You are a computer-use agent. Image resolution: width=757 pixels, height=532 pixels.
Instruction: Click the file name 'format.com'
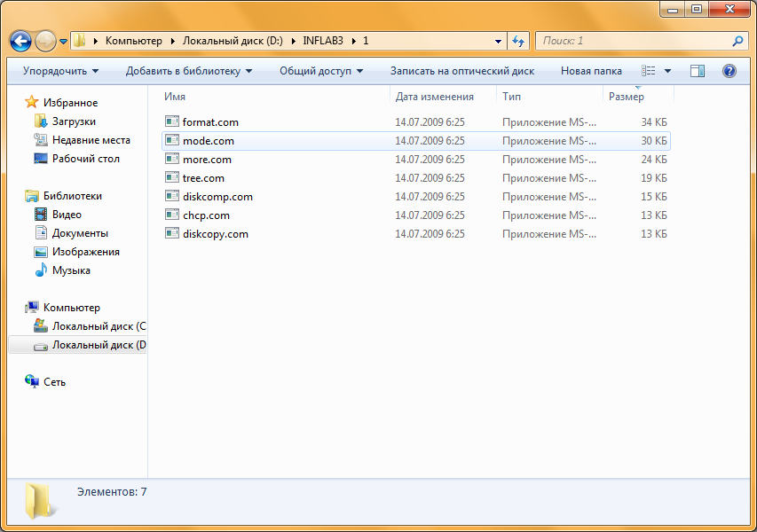click(210, 122)
